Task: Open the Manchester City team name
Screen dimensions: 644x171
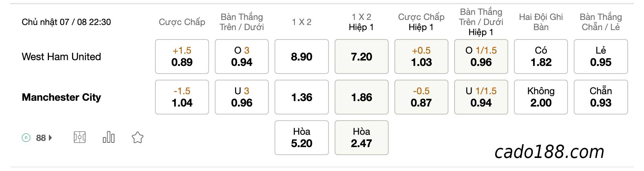Action: tap(61, 97)
